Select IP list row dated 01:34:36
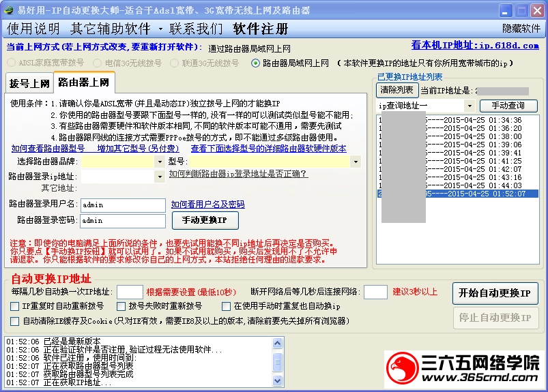 point(457,120)
